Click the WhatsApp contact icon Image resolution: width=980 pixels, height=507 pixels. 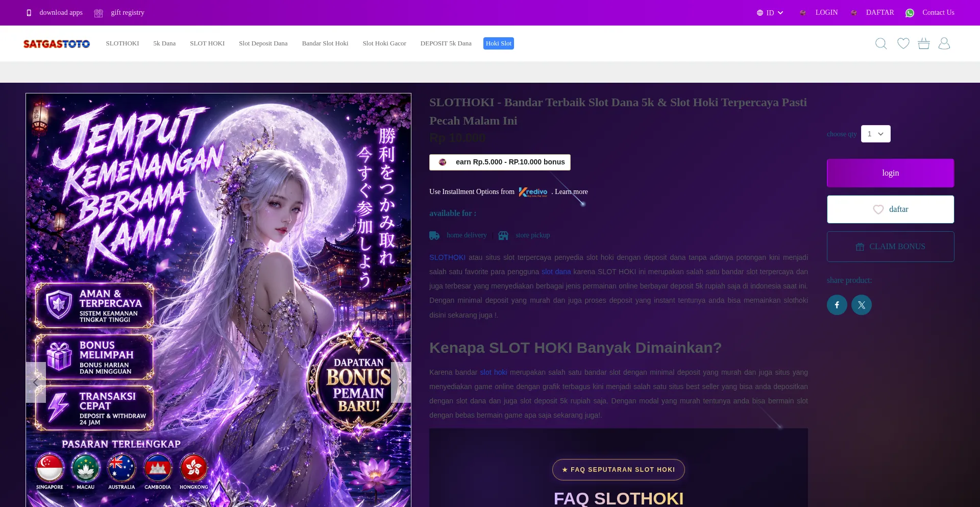[910, 13]
